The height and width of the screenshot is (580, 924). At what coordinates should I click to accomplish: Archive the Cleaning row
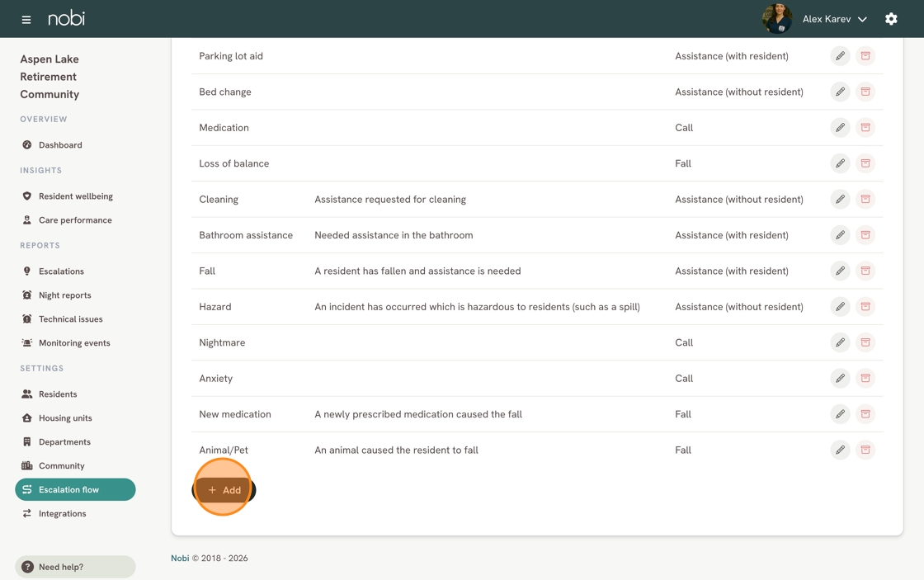865,199
